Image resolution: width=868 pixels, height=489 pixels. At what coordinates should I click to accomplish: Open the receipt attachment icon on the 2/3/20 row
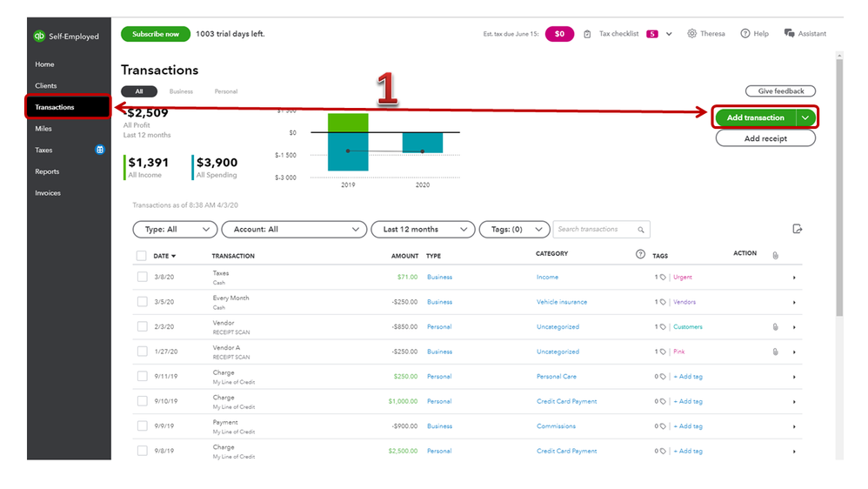[x=776, y=327]
